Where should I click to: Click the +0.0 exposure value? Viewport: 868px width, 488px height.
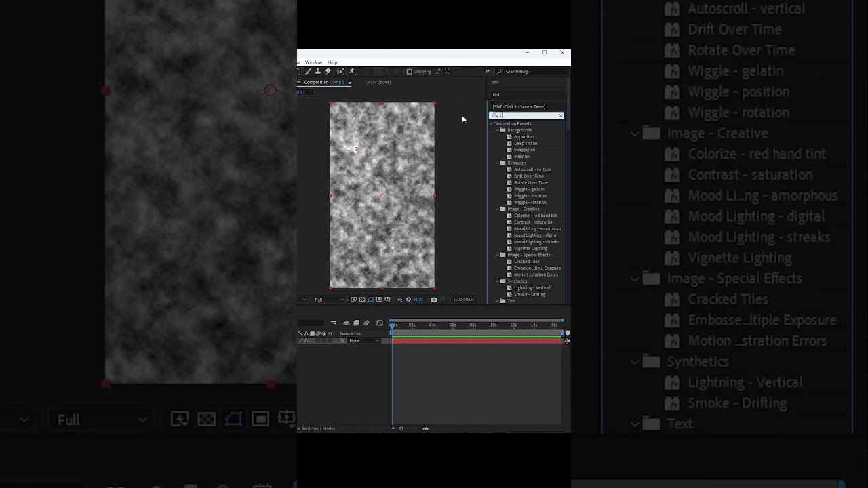418,300
